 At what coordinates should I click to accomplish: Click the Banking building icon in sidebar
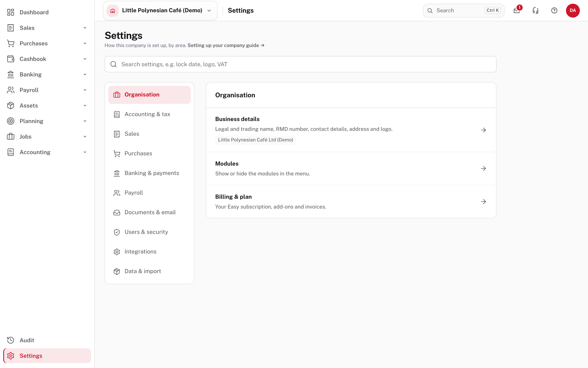[10, 74]
